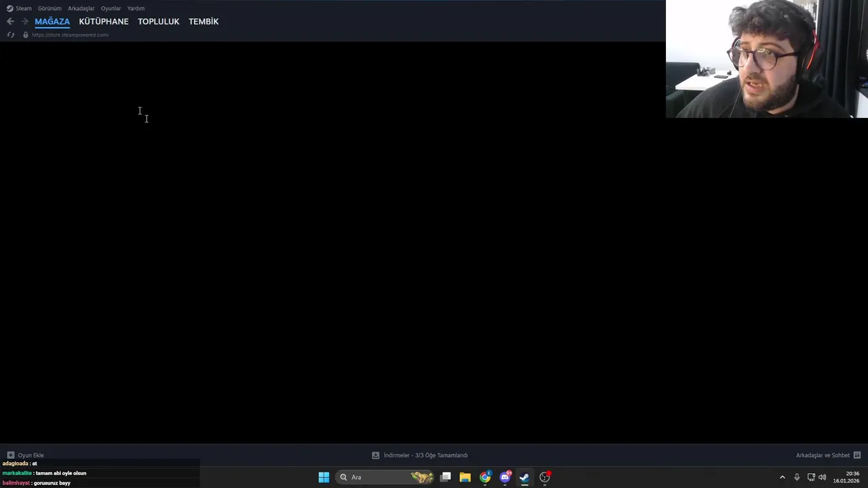Open the Steam menu
Screen dimensions: 868x488
click(24, 8)
